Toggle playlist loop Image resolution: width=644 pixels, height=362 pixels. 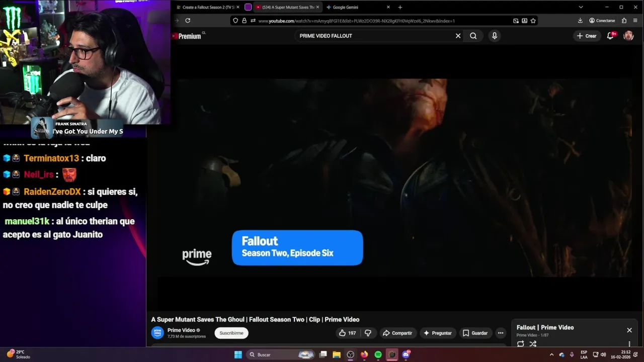tap(520, 344)
